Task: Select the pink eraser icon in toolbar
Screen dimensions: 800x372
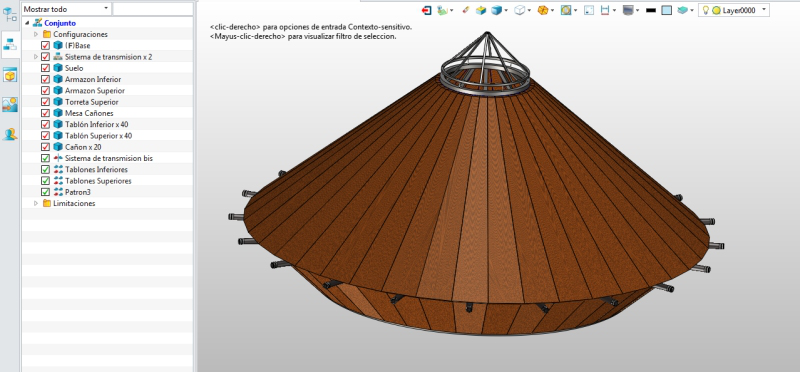Action: 465,10
